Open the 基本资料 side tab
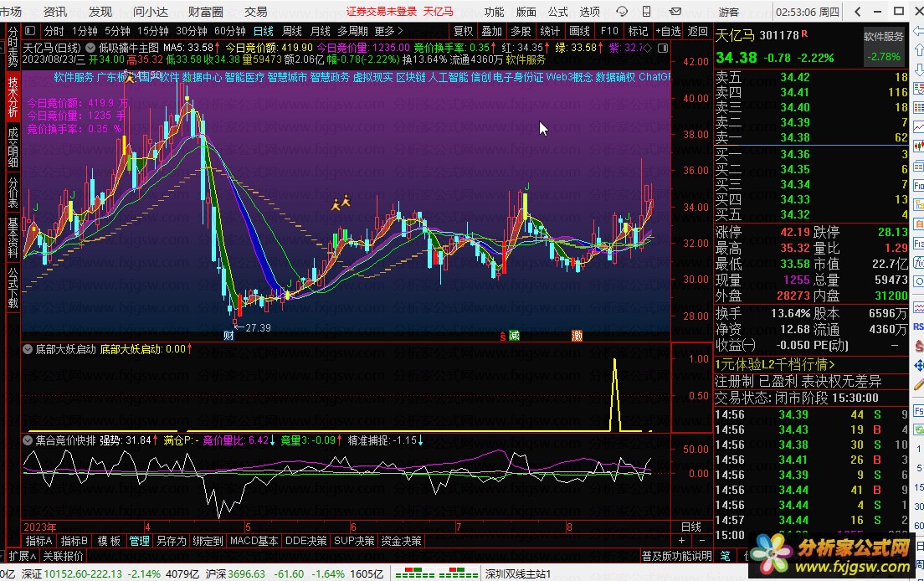 tap(13, 238)
